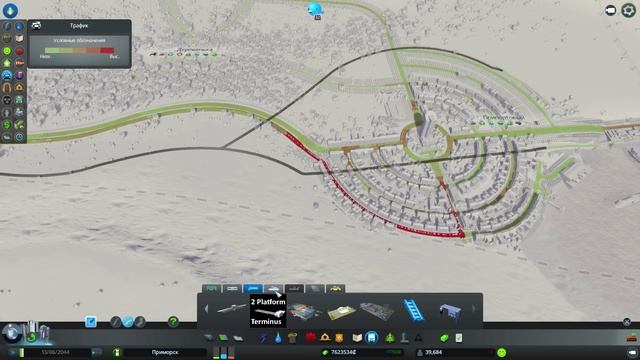The height and width of the screenshot is (360, 640).
Task: Open the Monuments build menu
Action: click(419, 338)
